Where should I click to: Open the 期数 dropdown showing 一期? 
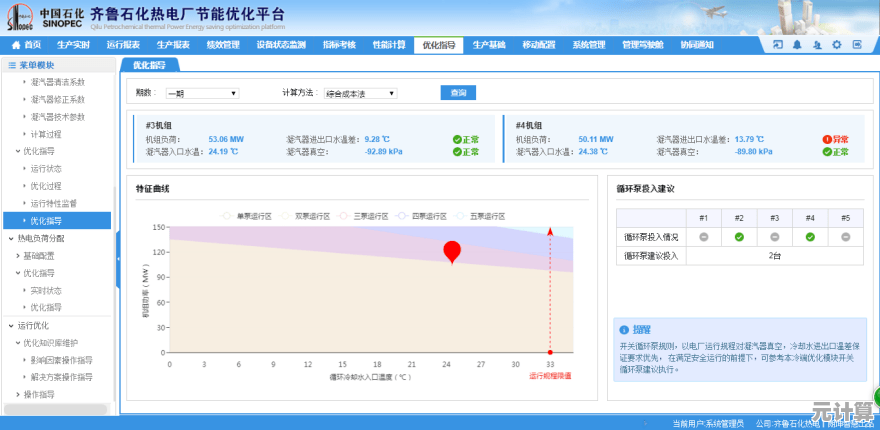click(x=202, y=93)
